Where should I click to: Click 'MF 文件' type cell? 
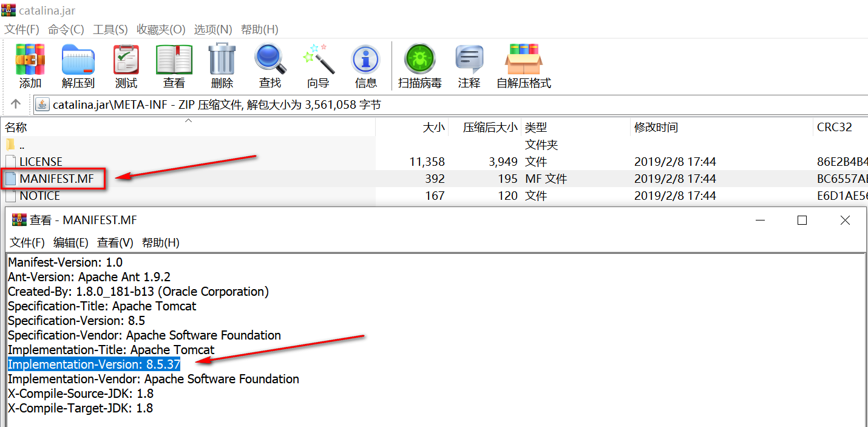[x=546, y=179]
